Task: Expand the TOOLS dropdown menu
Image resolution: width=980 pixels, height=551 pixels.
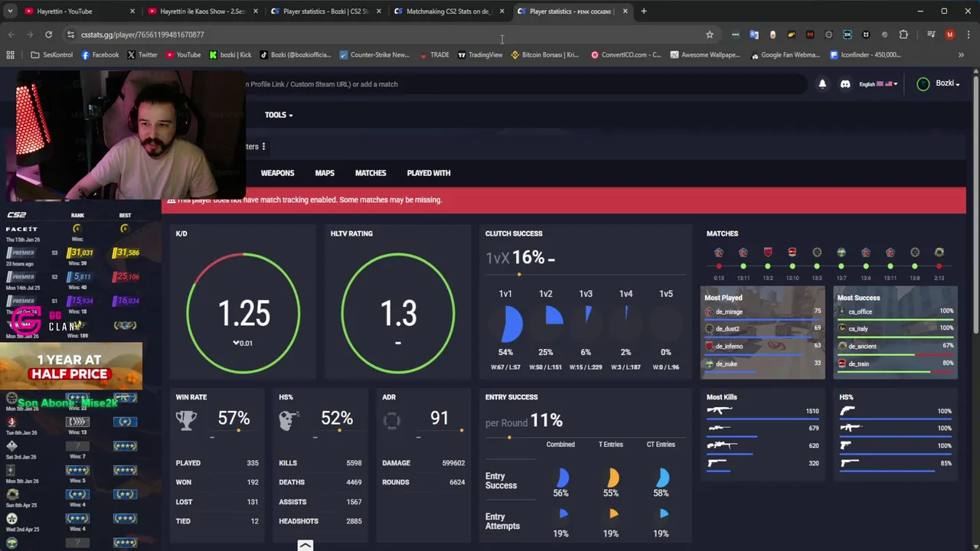Action: point(279,115)
